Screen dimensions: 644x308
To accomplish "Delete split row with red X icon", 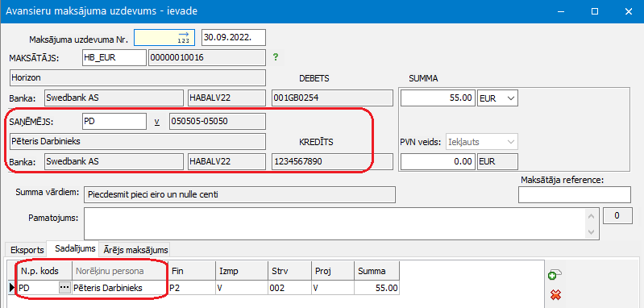I will (x=555, y=294).
